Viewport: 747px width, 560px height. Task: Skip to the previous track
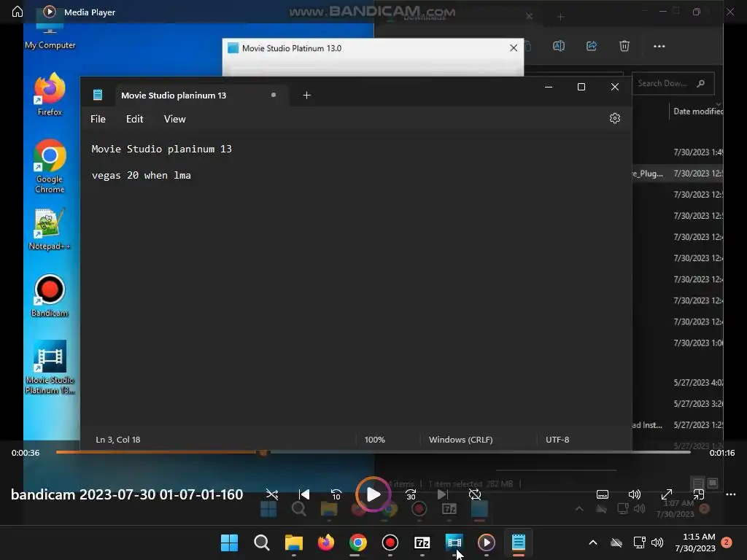coord(303,494)
